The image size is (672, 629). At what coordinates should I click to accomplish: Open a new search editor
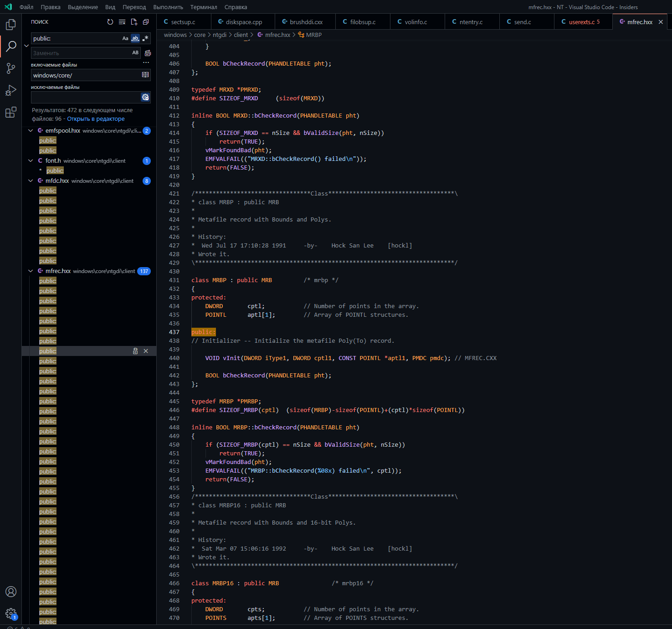click(x=134, y=22)
